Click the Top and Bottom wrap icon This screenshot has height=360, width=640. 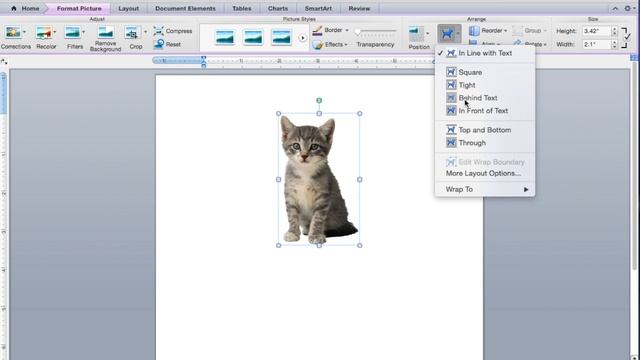click(x=451, y=130)
